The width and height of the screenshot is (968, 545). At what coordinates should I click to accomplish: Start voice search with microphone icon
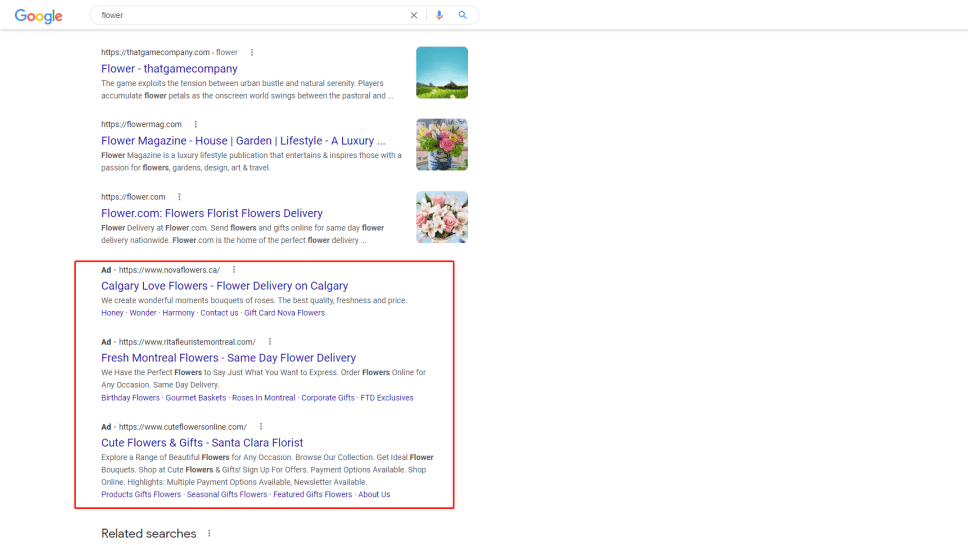pyautogui.click(x=439, y=15)
